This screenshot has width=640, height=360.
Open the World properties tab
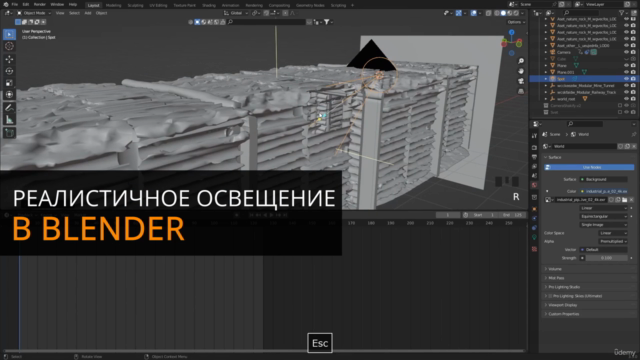[x=534, y=185]
